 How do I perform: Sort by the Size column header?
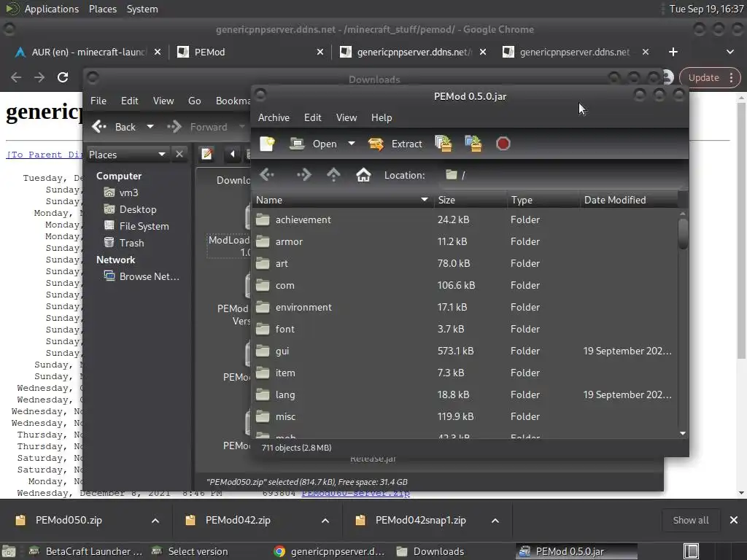tap(471, 200)
